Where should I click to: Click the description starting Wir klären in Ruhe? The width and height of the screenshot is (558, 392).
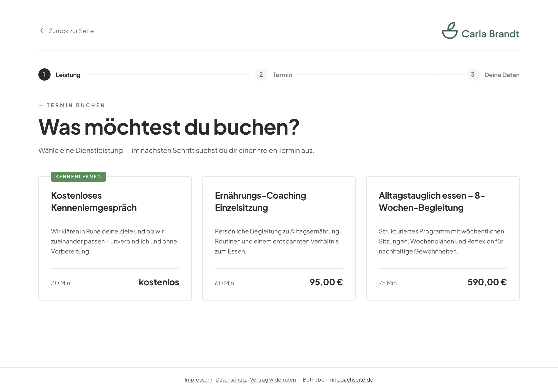pyautogui.click(x=114, y=241)
